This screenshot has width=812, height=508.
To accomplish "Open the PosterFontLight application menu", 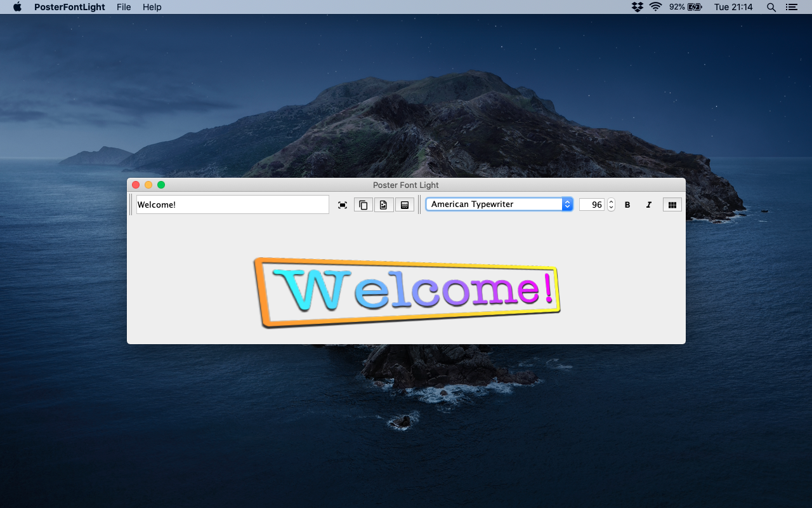I will click(x=70, y=7).
